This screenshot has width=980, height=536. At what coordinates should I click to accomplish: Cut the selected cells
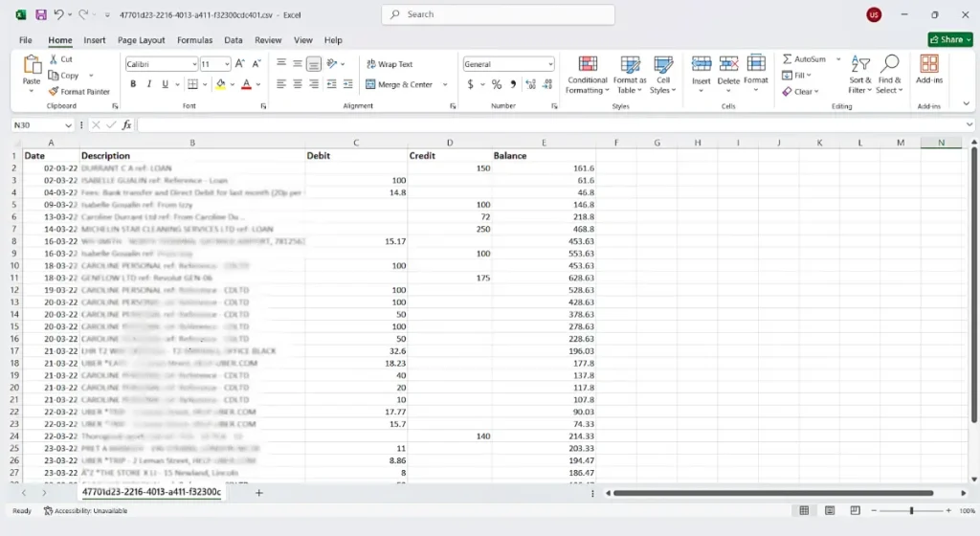coord(60,58)
